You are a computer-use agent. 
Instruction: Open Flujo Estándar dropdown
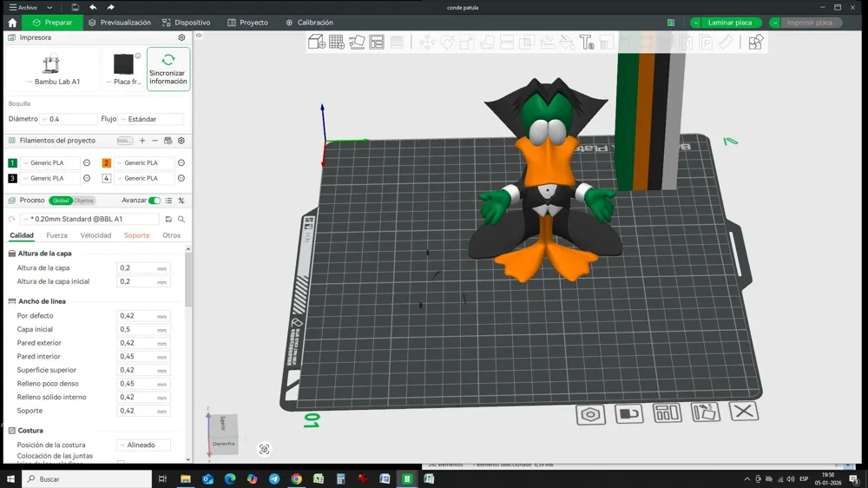pyautogui.click(x=151, y=119)
